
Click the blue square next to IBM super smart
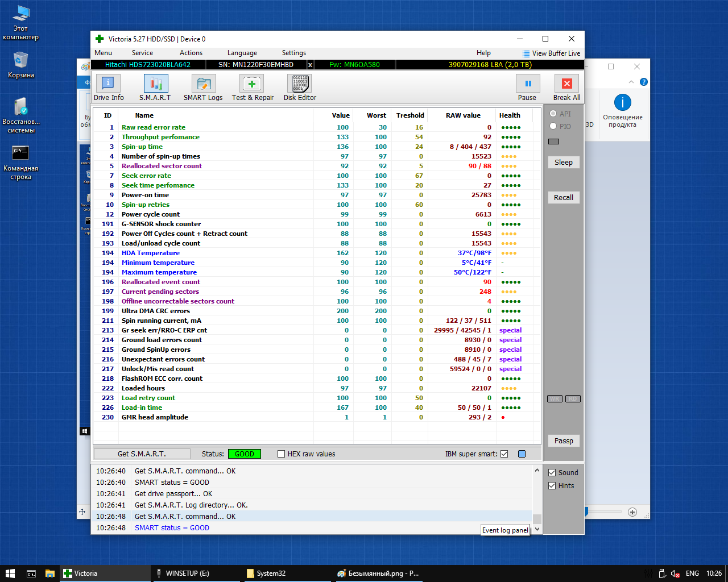coord(522,454)
